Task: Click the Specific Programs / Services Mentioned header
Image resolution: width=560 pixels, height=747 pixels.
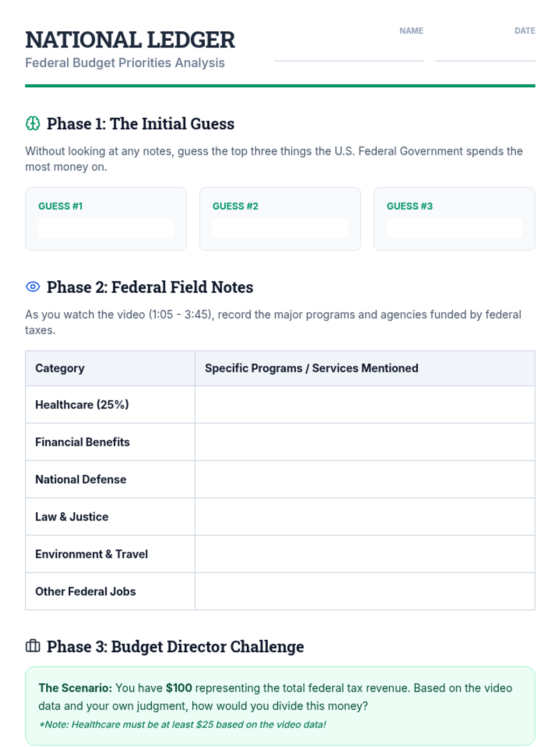Action: point(311,368)
